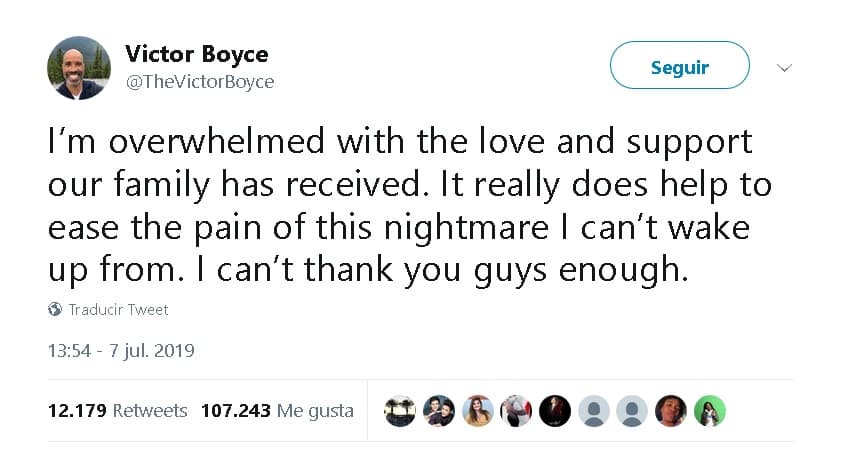The height and width of the screenshot is (452, 844).
Task: Translate the tweet with Traducir Tweet
Action: tap(118, 310)
